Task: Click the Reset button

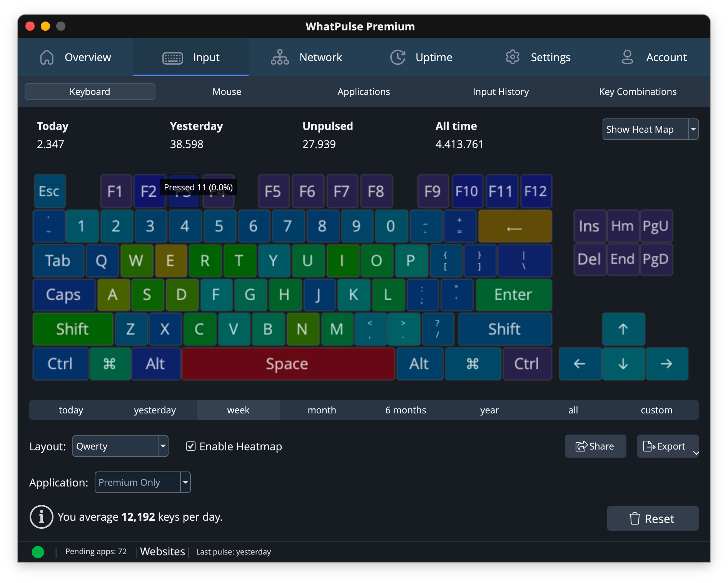Action: (652, 519)
